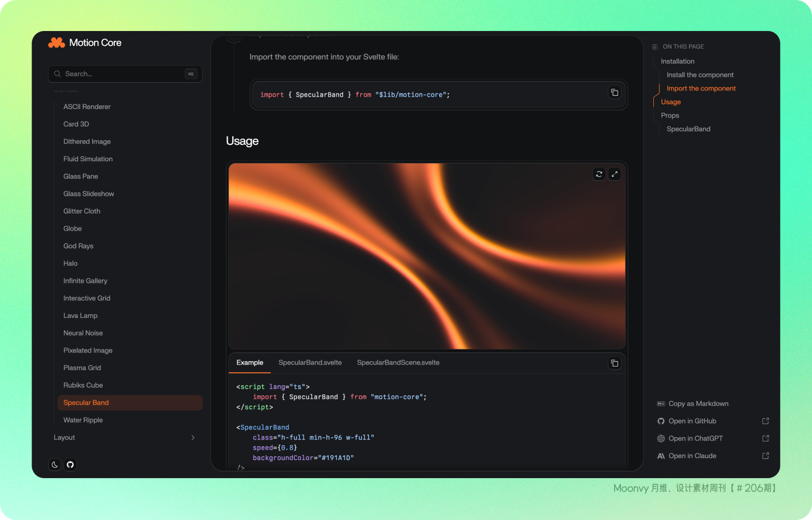
Task: Switch to the SpecularBand.svelte tab
Action: pyautogui.click(x=310, y=363)
